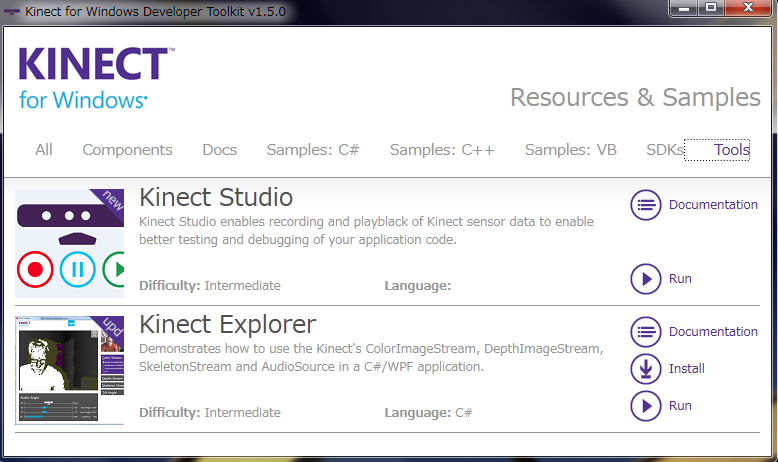Select the Samples: VB tab
778x462 pixels.
[x=570, y=150]
